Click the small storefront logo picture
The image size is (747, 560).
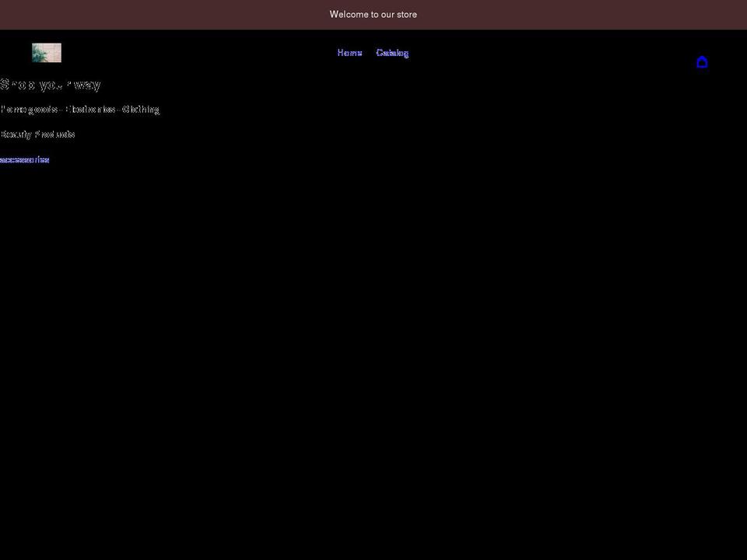46,52
